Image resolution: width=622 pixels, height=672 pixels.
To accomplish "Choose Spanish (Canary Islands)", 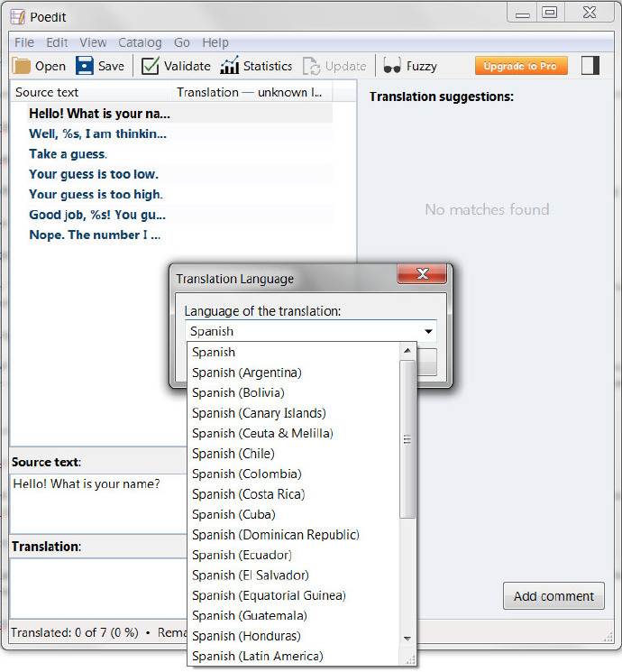I will pos(294,413).
